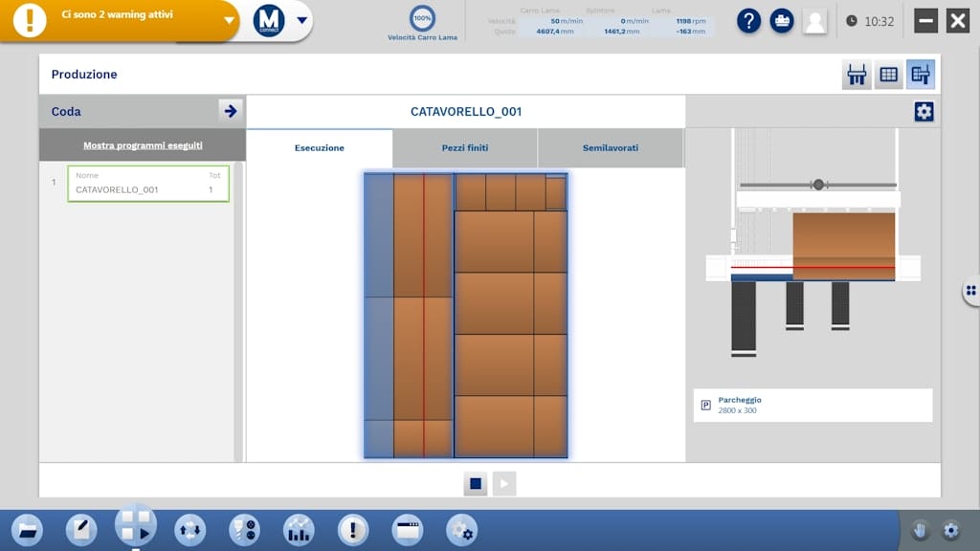Expand the M connect dropdown arrow
This screenshot has height=551, width=980.
(302, 21)
